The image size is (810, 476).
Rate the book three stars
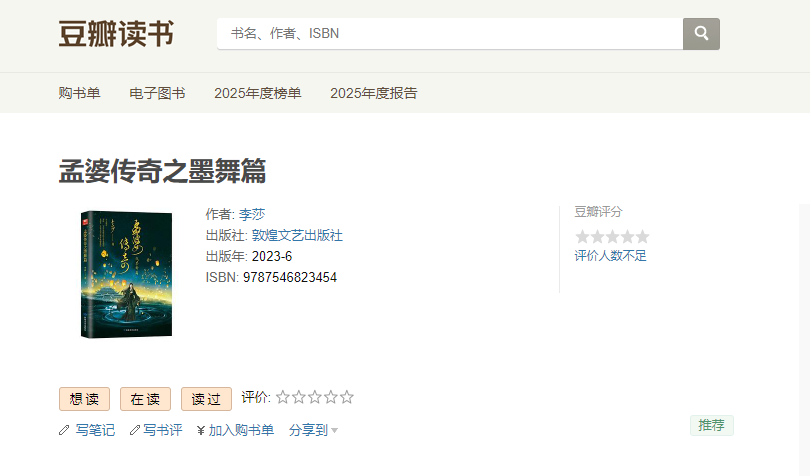click(315, 397)
